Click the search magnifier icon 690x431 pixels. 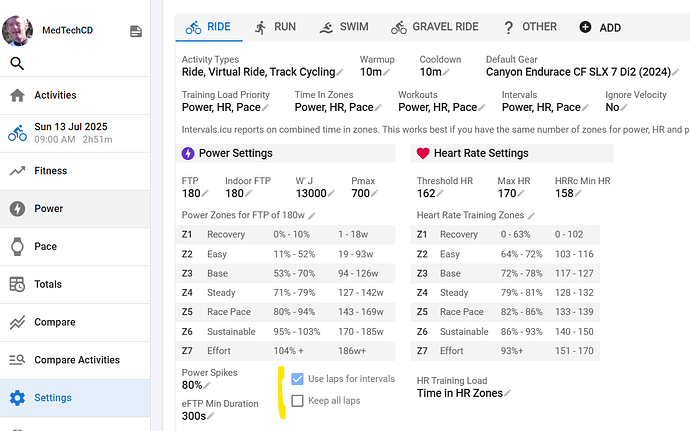click(x=17, y=63)
